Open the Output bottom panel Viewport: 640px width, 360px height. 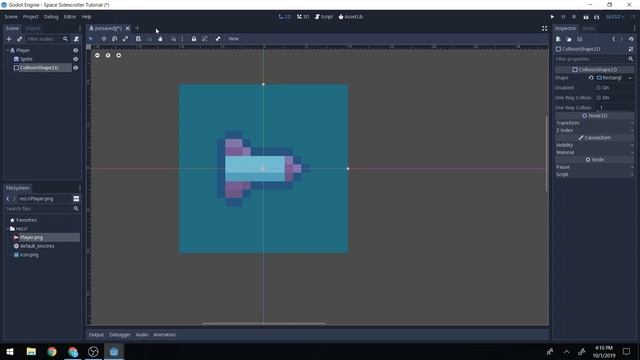(96, 335)
